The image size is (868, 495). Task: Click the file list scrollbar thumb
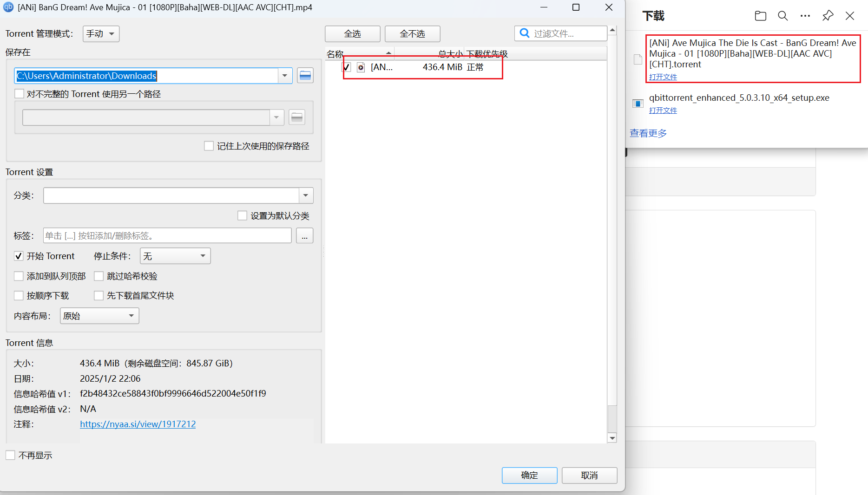click(612, 418)
